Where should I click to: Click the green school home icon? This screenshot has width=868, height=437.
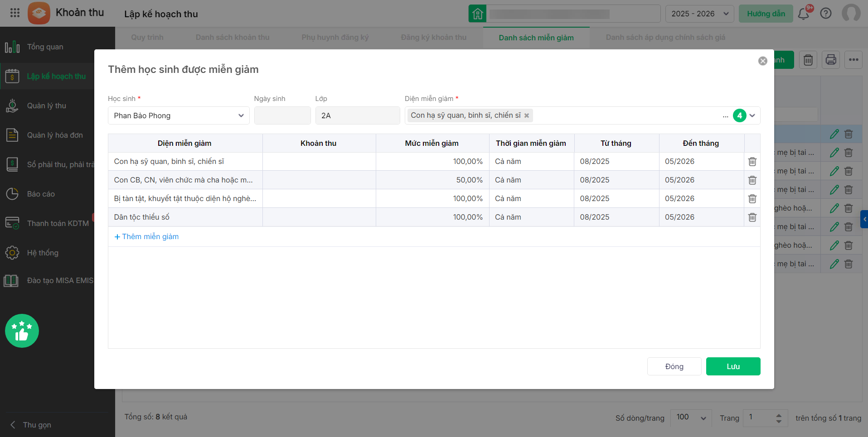click(x=477, y=14)
